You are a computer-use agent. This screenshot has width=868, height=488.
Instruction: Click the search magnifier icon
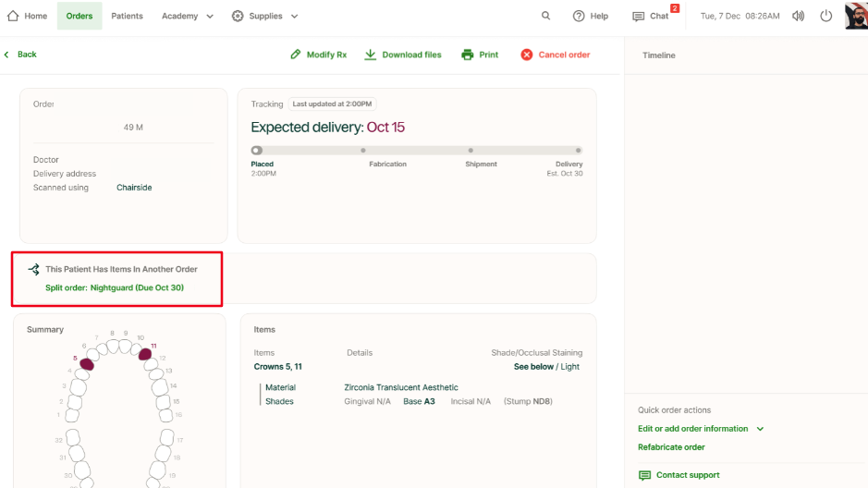546,16
